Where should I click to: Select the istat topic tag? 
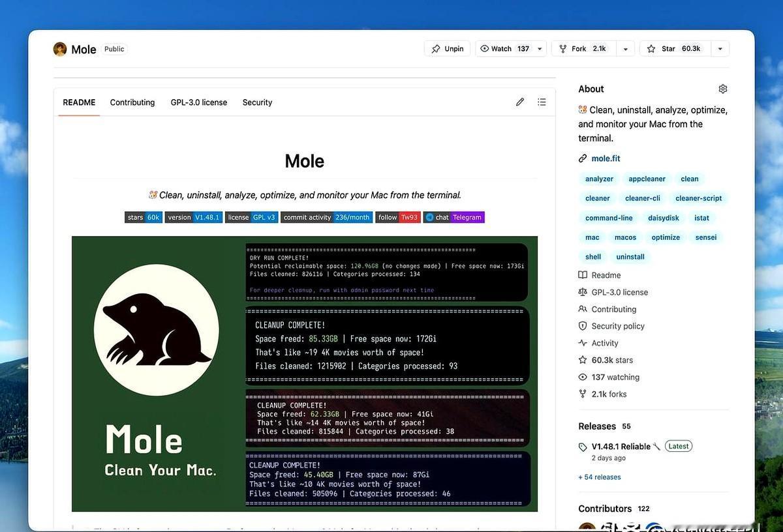701,218
